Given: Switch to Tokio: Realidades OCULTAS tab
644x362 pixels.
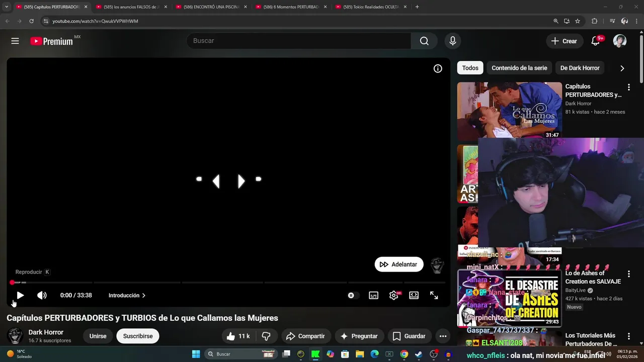Looking at the screenshot, I should click(x=371, y=7).
